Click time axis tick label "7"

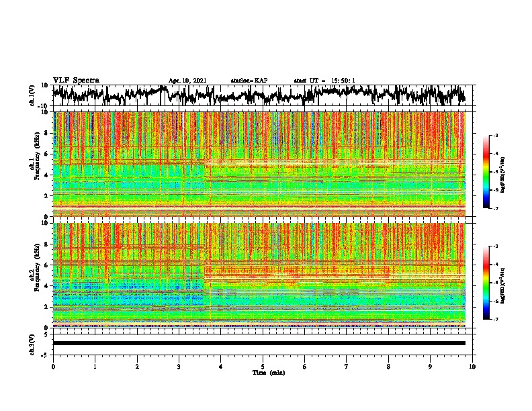[x=347, y=367]
